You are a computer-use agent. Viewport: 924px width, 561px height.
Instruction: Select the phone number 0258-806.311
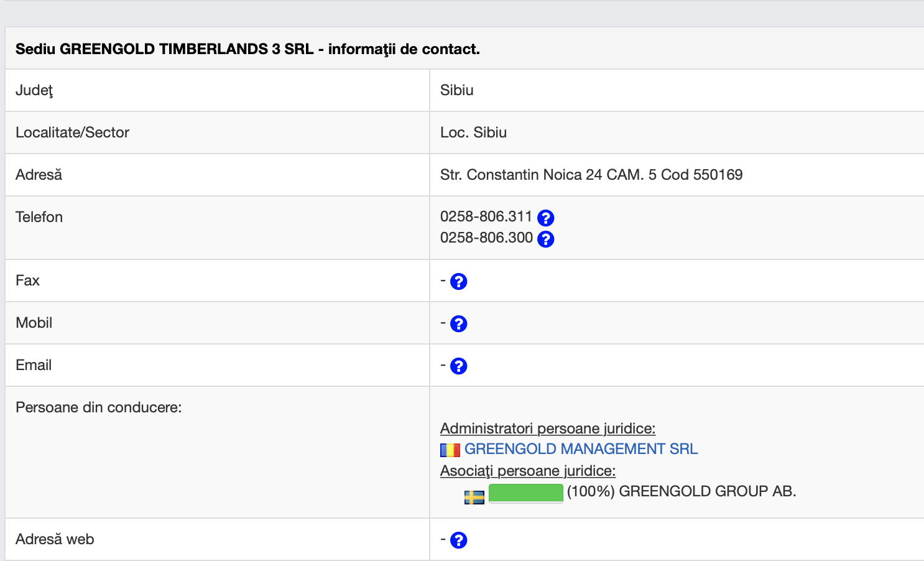tap(486, 216)
